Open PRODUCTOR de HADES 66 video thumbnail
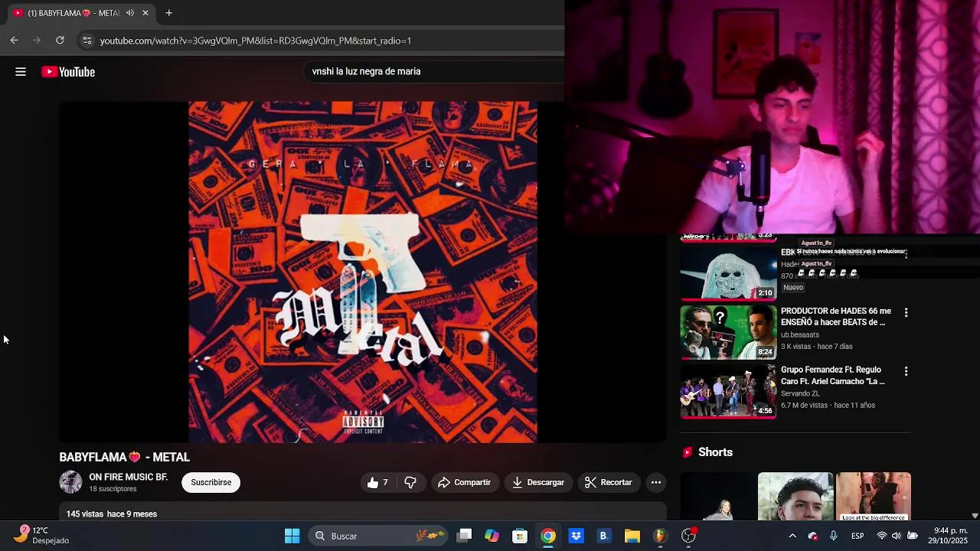Image resolution: width=980 pixels, height=551 pixels. pyautogui.click(x=728, y=332)
